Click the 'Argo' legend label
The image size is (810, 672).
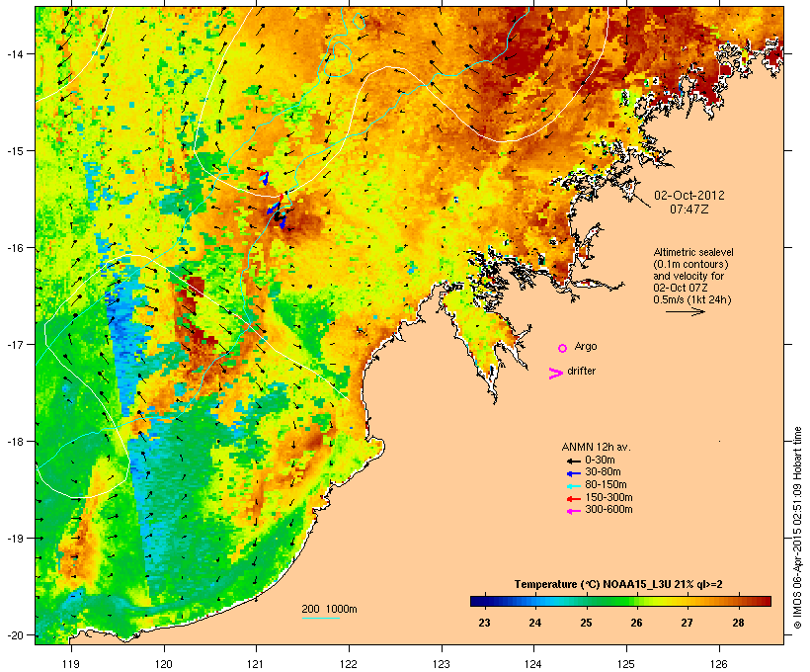coord(586,346)
